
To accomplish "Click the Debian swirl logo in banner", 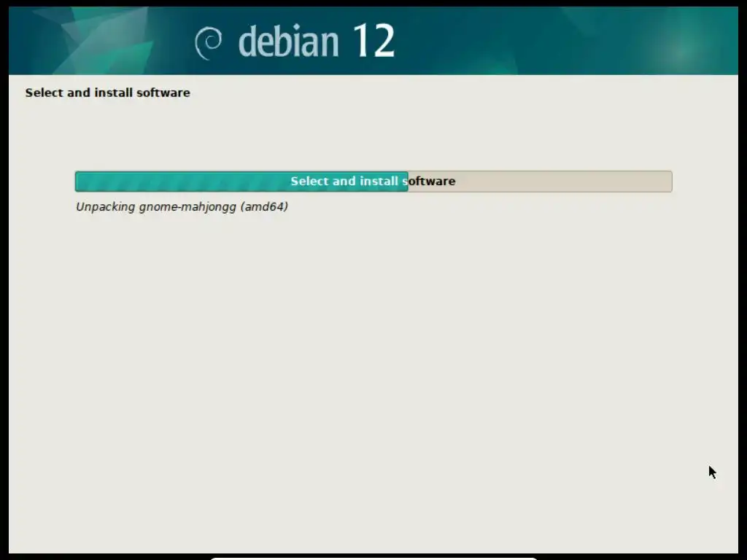I will 208,43.
